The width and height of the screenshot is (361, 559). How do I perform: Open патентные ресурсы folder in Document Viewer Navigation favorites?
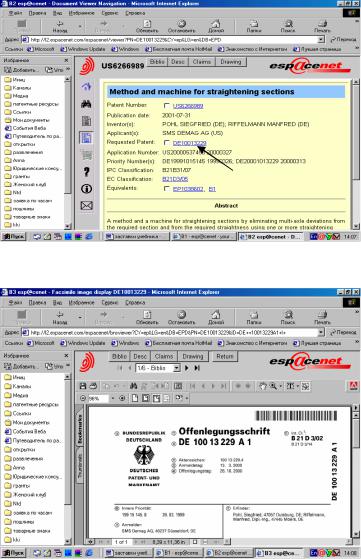click(x=32, y=104)
